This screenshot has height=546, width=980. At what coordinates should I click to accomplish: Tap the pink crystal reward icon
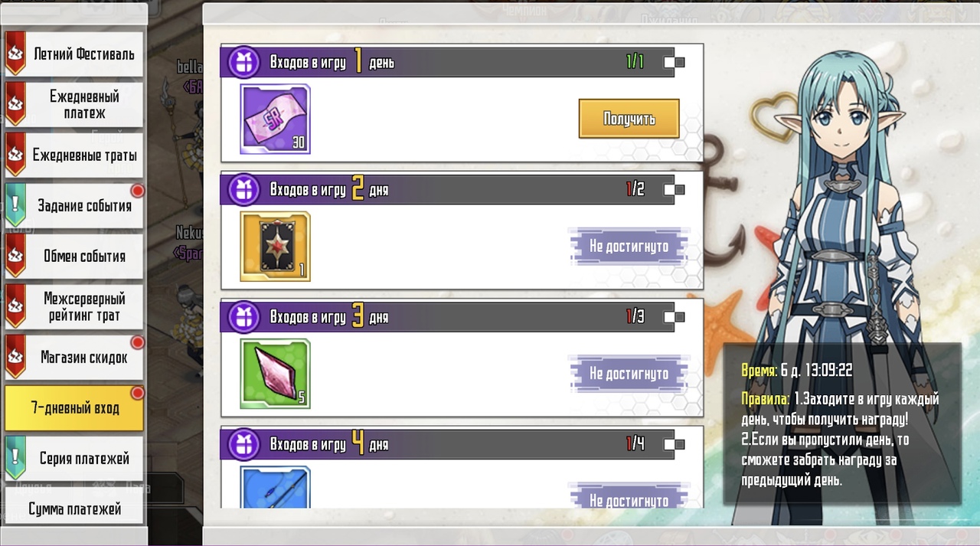tap(275, 374)
